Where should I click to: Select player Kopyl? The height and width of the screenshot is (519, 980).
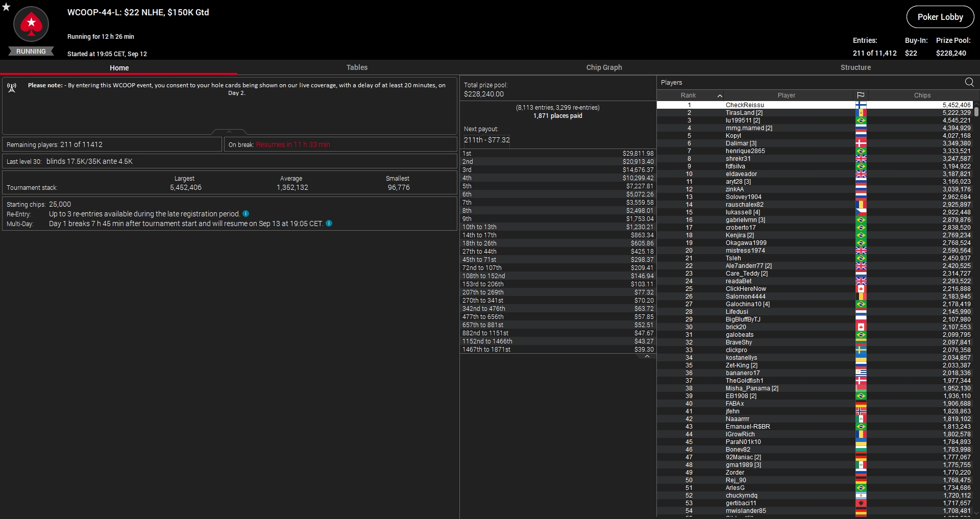pyautogui.click(x=815, y=136)
